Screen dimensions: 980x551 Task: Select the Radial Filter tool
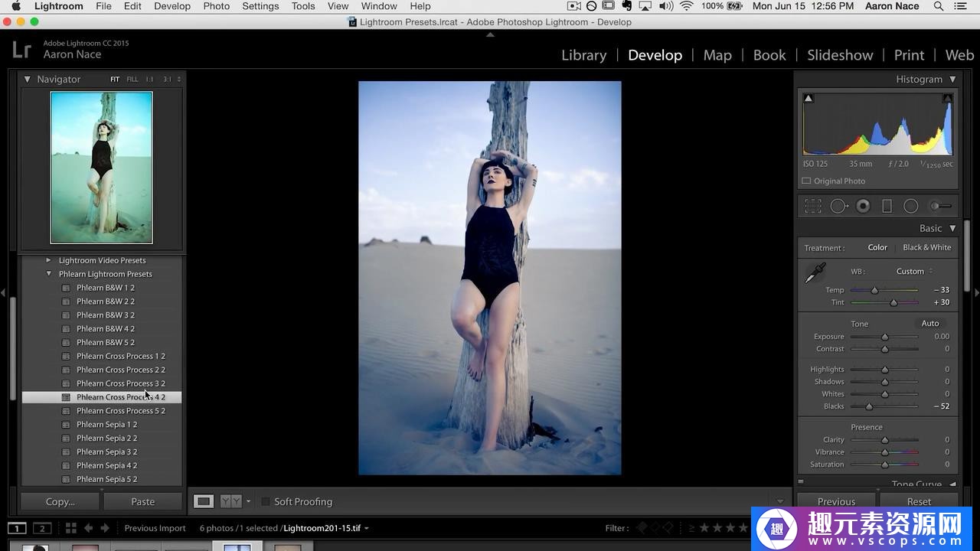pos(910,206)
